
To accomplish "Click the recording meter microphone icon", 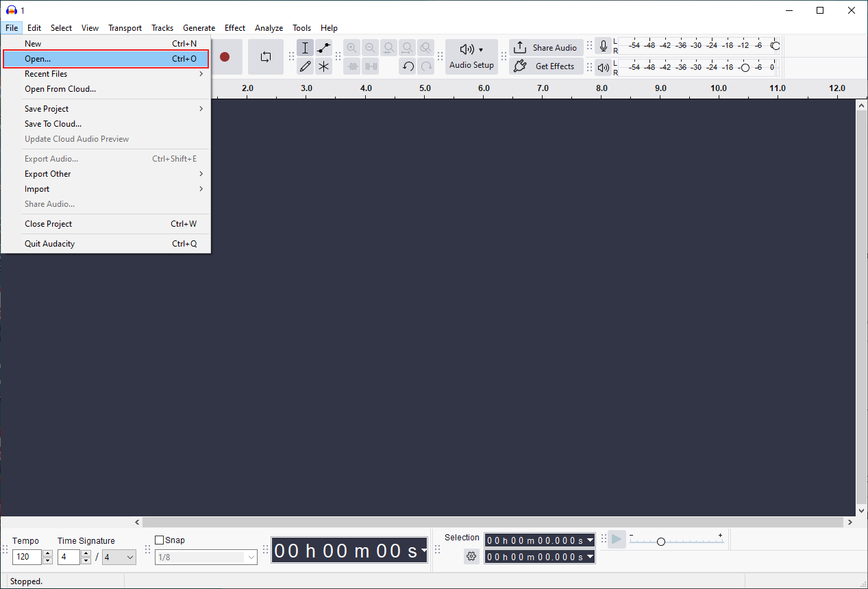I will tap(604, 46).
